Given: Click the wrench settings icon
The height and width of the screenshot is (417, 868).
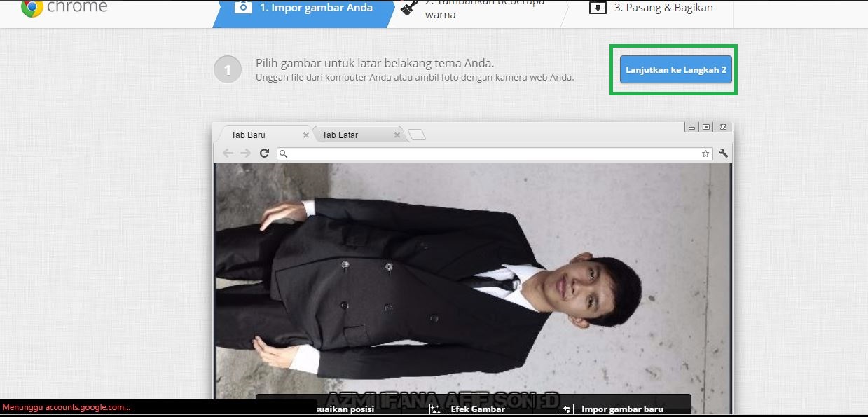Looking at the screenshot, I should pos(723,153).
